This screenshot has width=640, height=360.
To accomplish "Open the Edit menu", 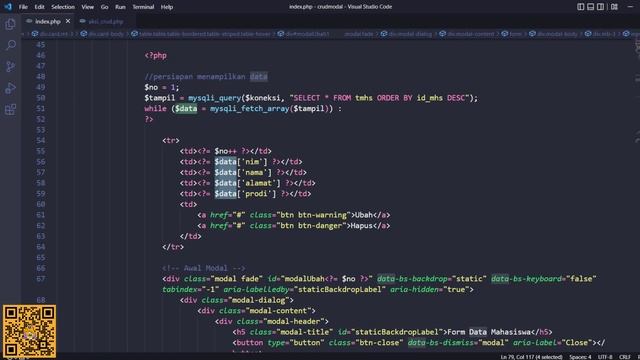I will point(39,7).
